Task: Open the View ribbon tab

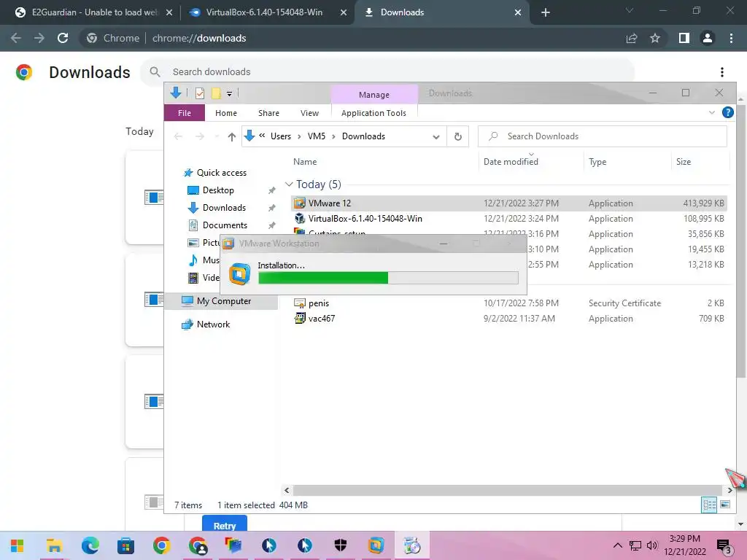Action: coord(309,113)
